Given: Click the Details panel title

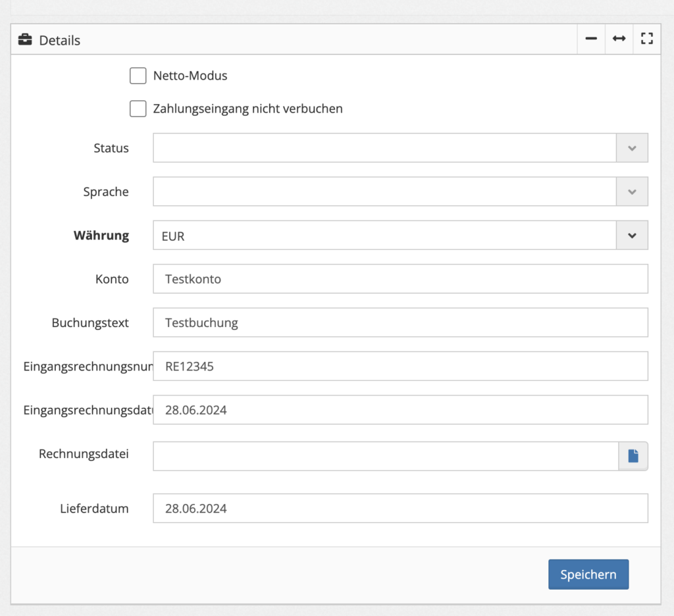Looking at the screenshot, I should [x=60, y=40].
